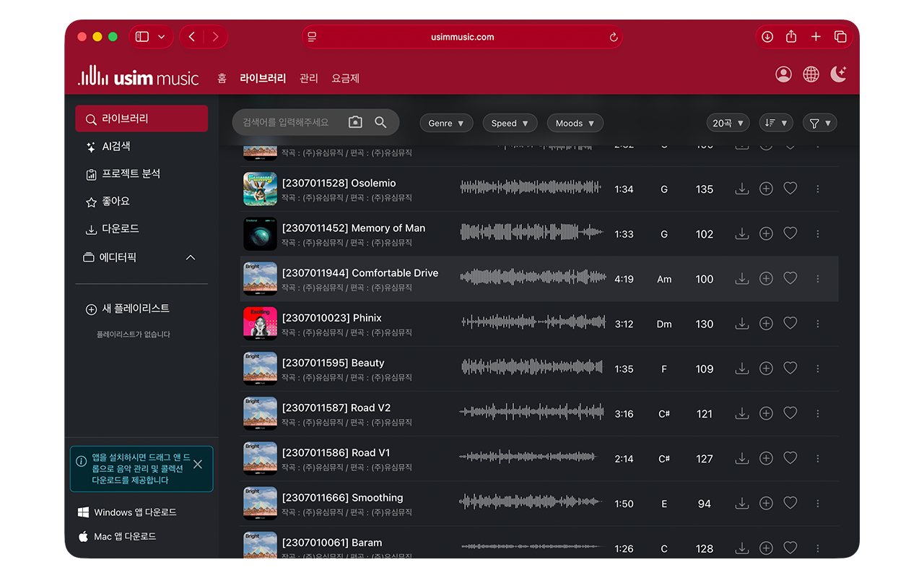This screenshot has width=924, height=578.
Task: Open the language globe icon
Action: tap(811, 74)
